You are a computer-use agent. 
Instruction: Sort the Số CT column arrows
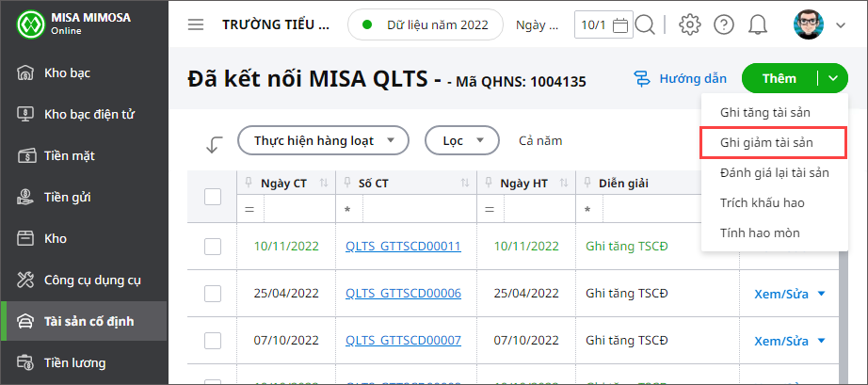pyautogui.click(x=465, y=184)
